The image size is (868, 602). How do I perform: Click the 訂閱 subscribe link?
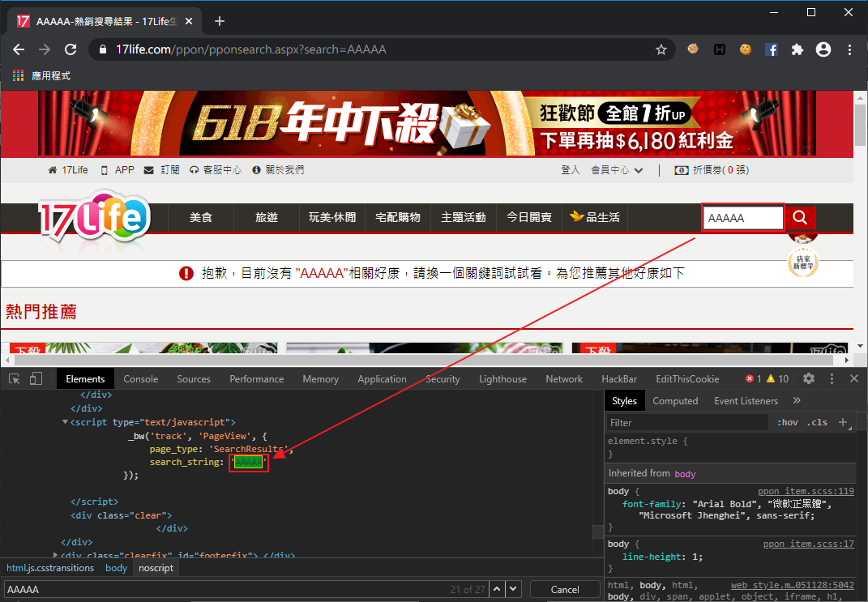point(161,170)
